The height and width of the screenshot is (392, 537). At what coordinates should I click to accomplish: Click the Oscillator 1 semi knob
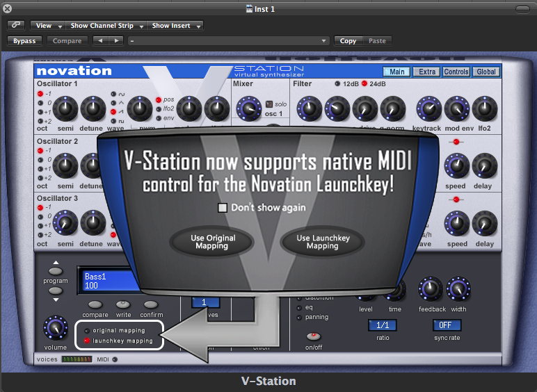click(x=65, y=109)
